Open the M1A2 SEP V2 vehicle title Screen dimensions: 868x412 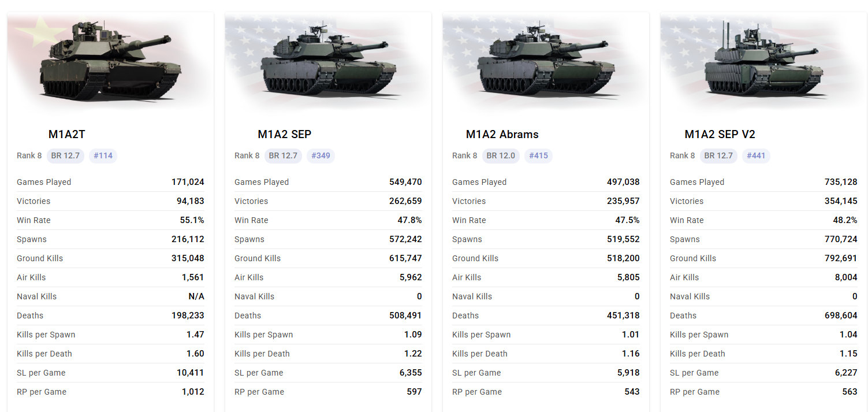pos(720,135)
